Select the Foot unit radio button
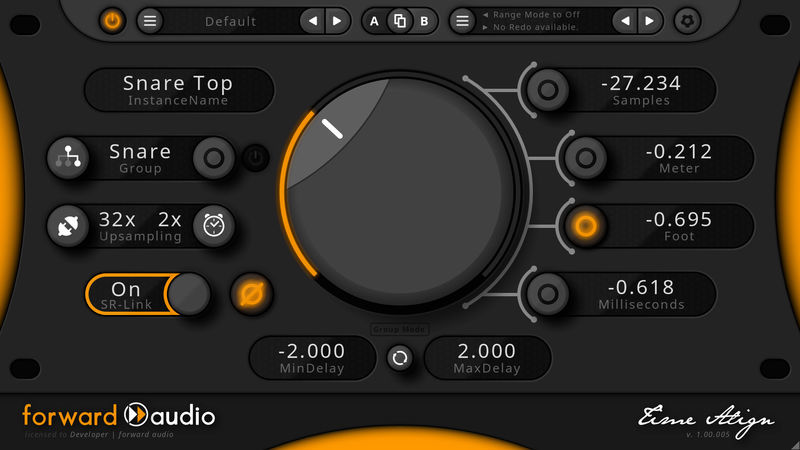The image size is (800, 450). pos(585,226)
